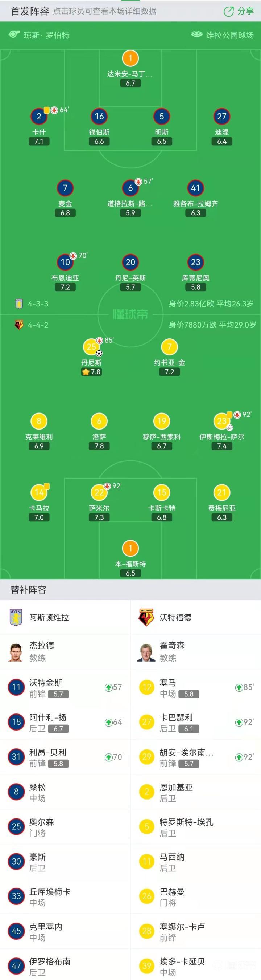Click the Aston Villa crest beside 4-3-3
This screenshot has width=261, height=980.
(19, 304)
